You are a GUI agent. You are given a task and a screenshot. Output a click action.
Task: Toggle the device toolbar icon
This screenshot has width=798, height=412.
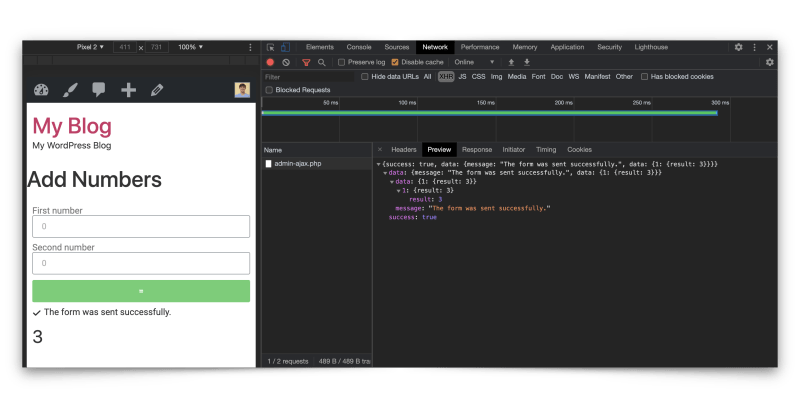[285, 47]
